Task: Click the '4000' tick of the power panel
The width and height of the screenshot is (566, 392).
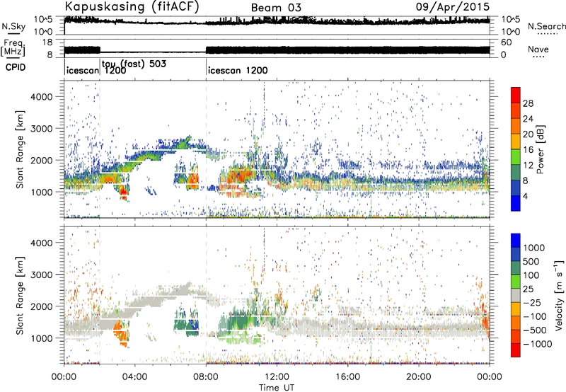Action: coord(41,97)
